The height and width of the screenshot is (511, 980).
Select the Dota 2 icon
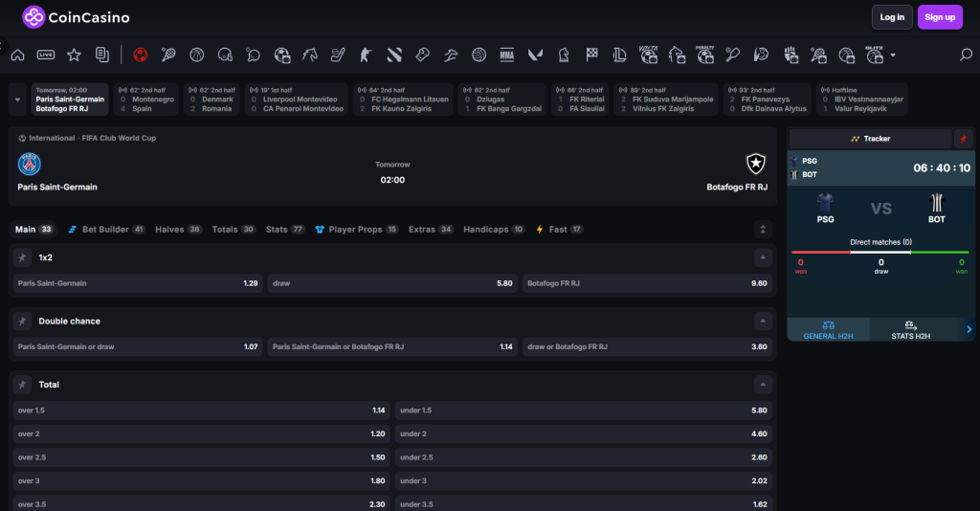394,55
